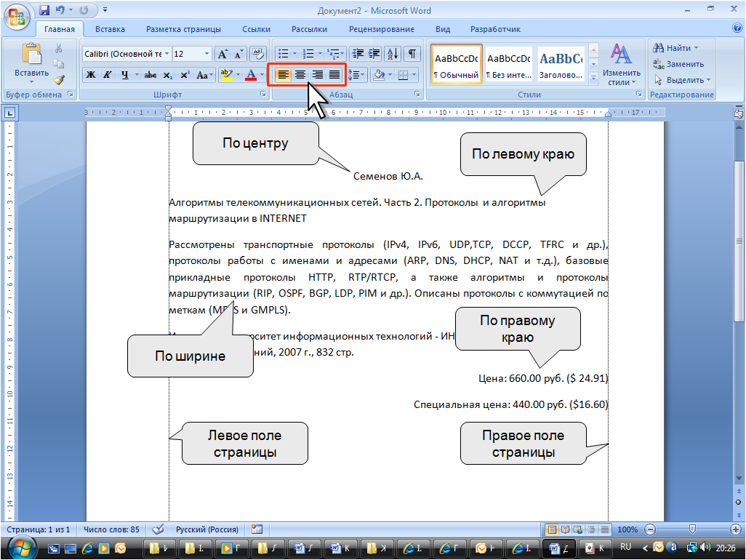
Task: Align text left
Action: [x=283, y=75]
